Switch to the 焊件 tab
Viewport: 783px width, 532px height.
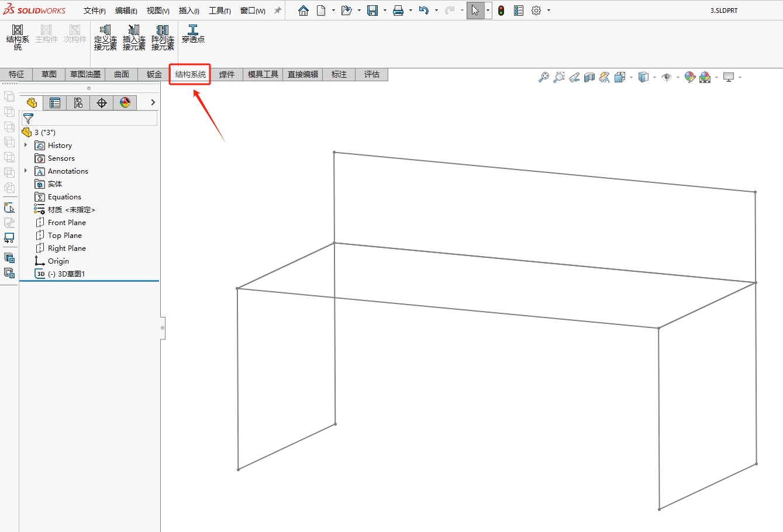tap(227, 74)
